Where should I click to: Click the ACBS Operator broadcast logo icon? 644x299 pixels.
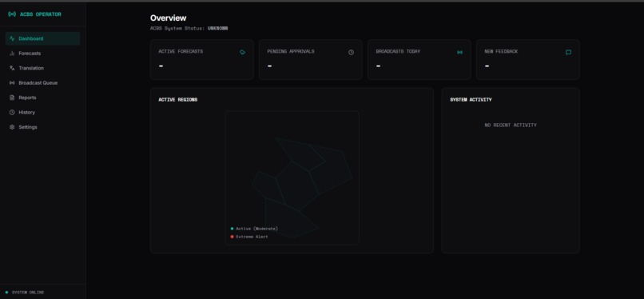click(x=12, y=14)
